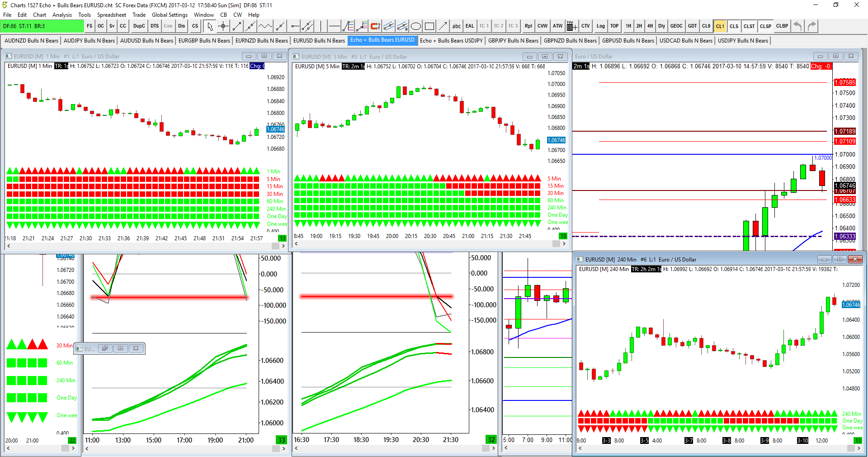The width and height of the screenshot is (868, 457).
Task: Select the pointer tool in the toolbar
Action: coord(210,26)
